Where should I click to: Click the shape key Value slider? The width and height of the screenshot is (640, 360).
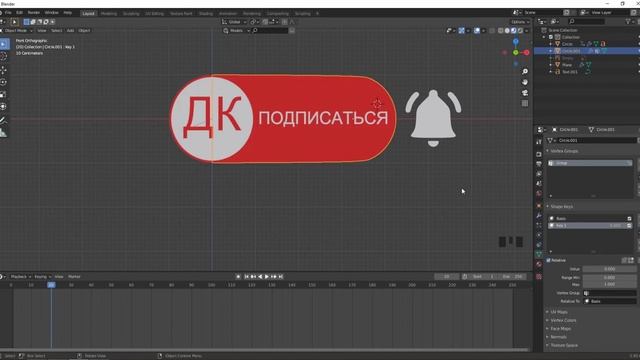pos(609,269)
